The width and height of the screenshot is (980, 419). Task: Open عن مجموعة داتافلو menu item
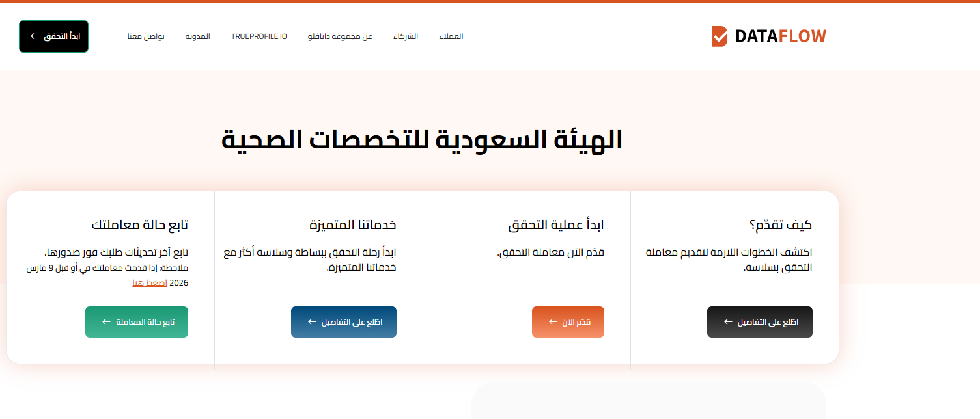[340, 36]
